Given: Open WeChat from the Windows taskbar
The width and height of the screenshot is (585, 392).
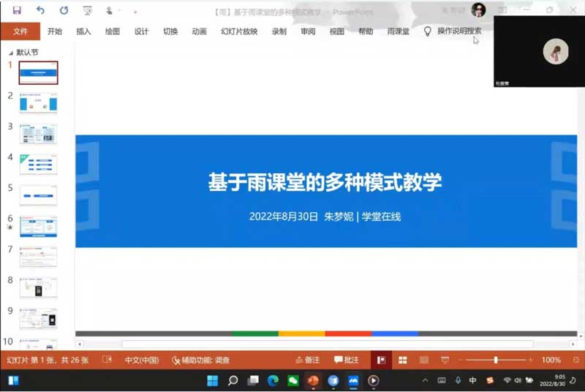Looking at the screenshot, I should [293, 380].
